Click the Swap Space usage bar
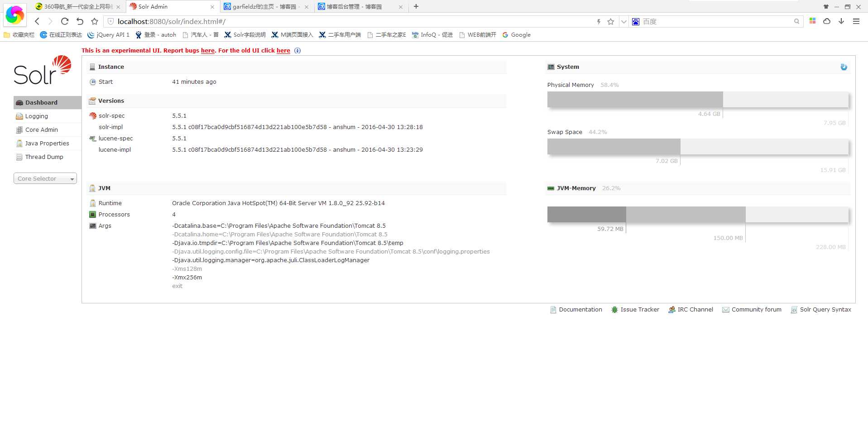The width and height of the screenshot is (868, 446). [698, 147]
